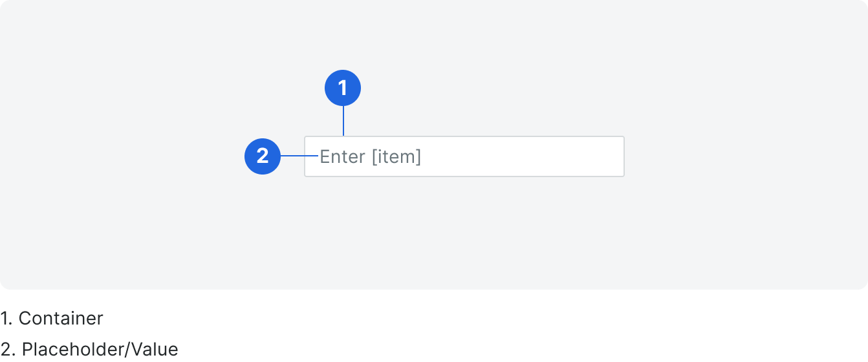Click the blue badge numbered 1
This screenshot has height=362, width=868.
point(343,88)
